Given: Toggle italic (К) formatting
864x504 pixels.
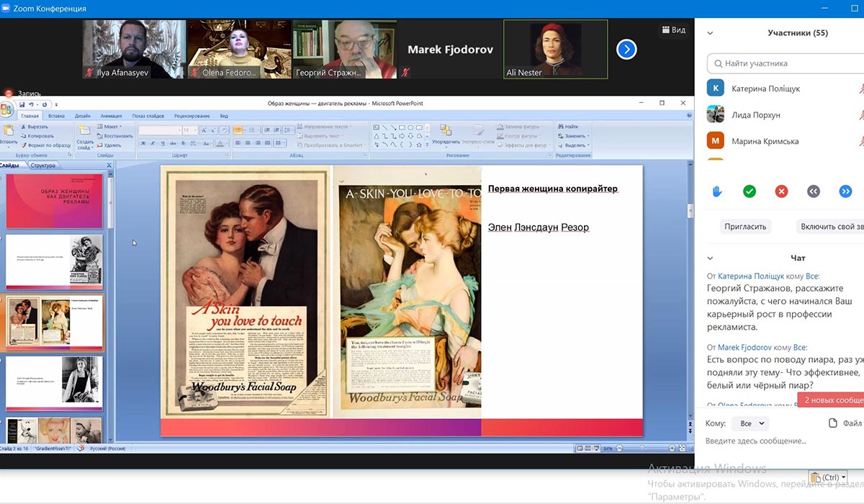Looking at the screenshot, I should coord(152,143).
